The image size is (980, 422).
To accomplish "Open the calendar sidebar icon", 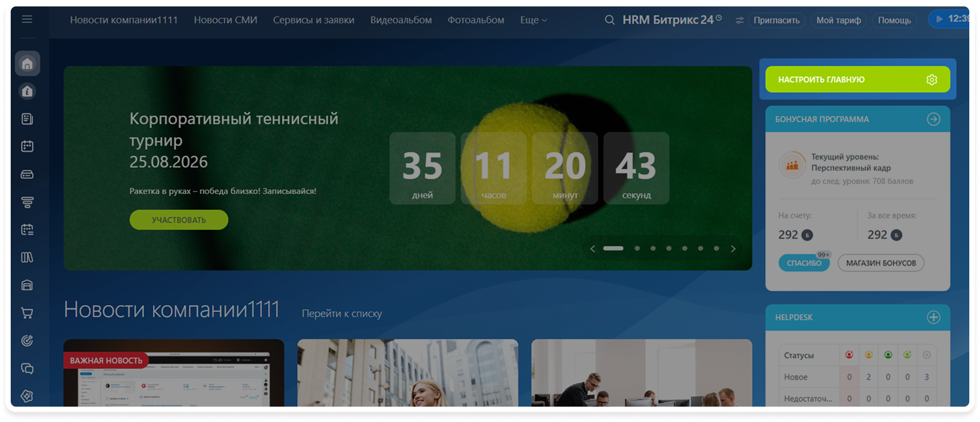I will 27,146.
